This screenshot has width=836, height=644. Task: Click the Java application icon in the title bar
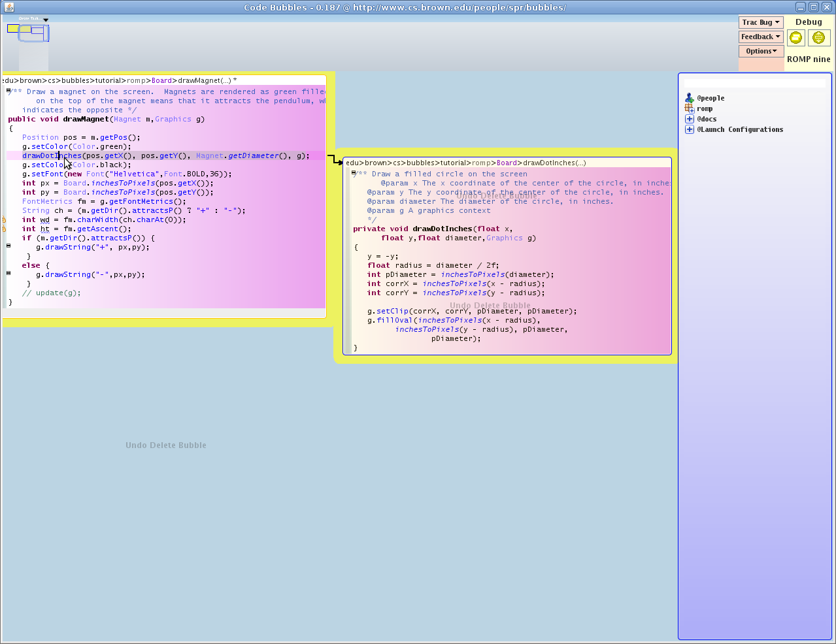pos(9,7)
